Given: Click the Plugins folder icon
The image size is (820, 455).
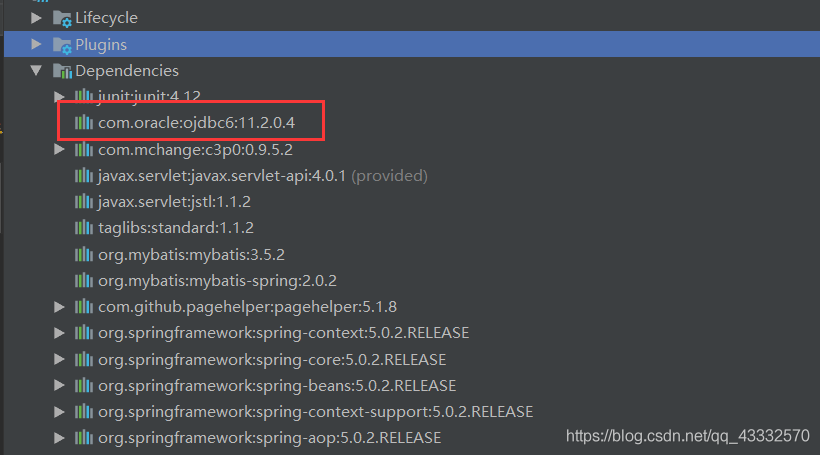Looking at the screenshot, I should [x=62, y=45].
